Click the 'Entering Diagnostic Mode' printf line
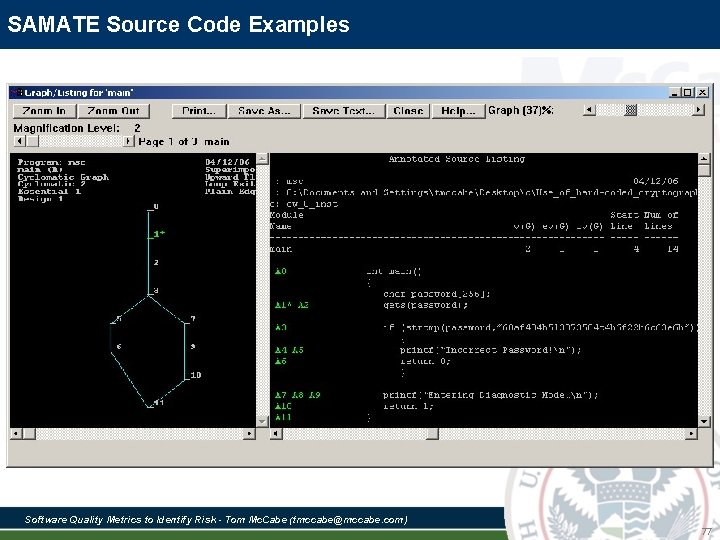720x540 pixels. (x=490, y=395)
